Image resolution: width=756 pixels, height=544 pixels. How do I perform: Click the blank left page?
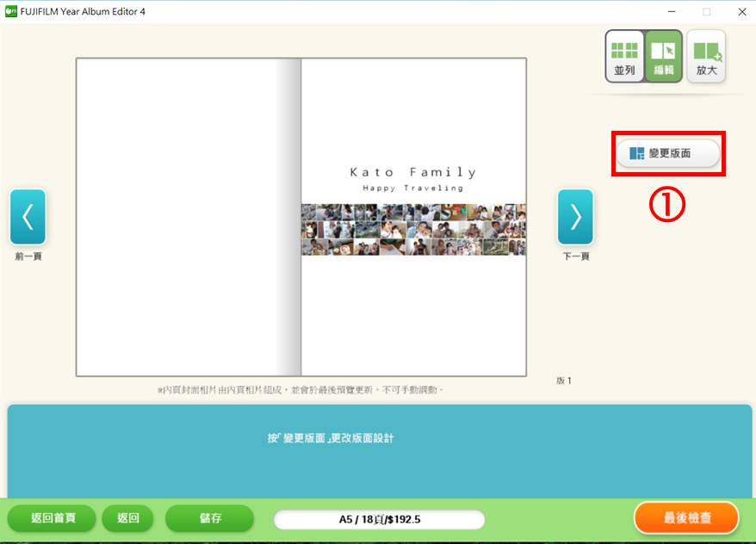(x=177, y=217)
